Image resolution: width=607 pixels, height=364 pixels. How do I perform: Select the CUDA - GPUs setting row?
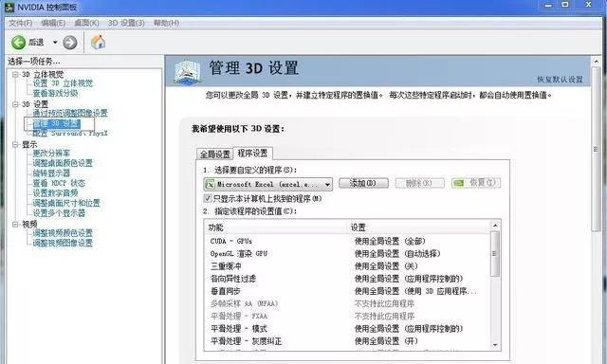coord(348,241)
